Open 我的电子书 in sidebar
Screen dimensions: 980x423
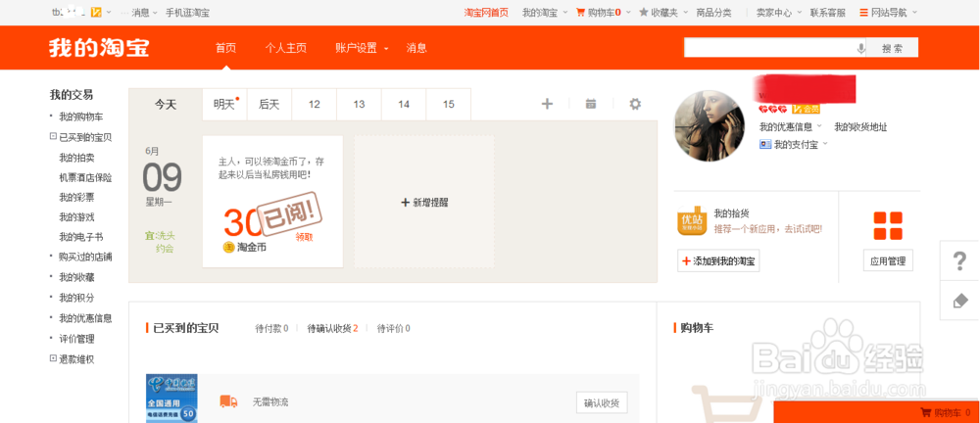point(81,237)
